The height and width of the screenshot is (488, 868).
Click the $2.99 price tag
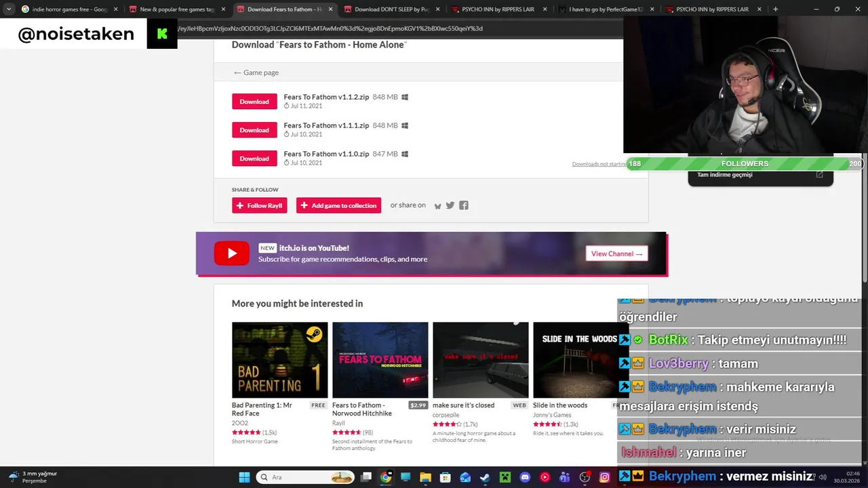(418, 405)
